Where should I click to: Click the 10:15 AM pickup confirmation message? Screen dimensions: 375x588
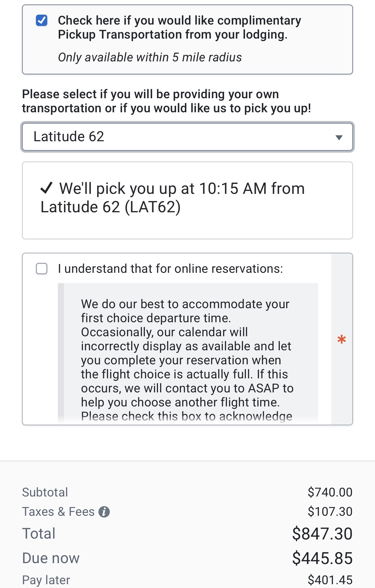click(172, 198)
